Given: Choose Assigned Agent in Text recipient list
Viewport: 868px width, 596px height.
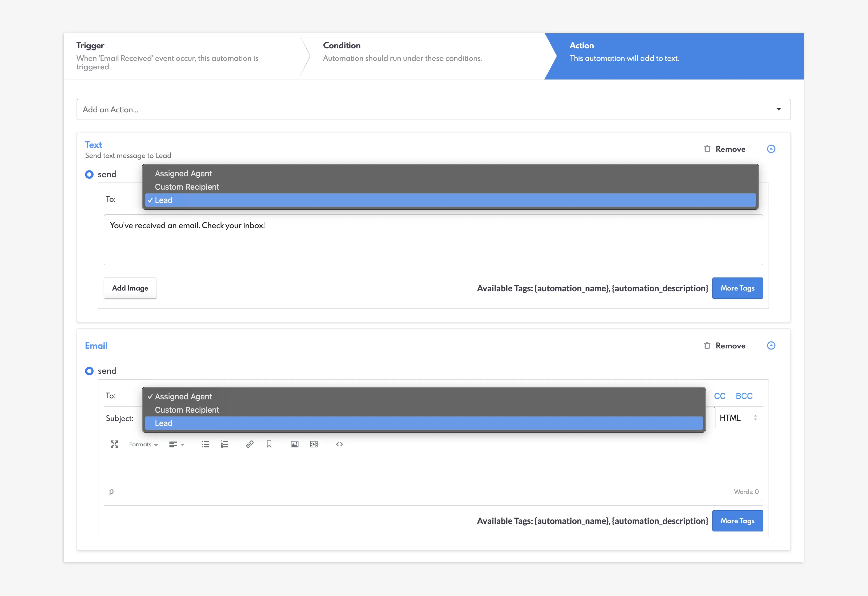Looking at the screenshot, I should coord(450,173).
